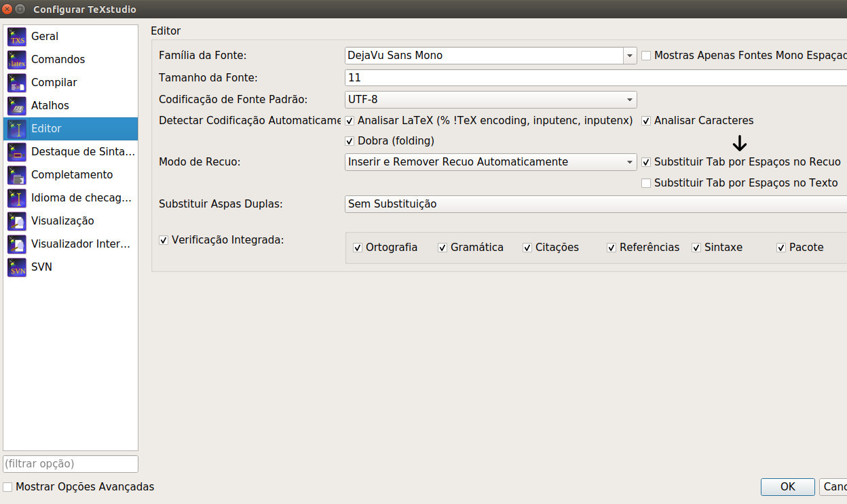Uncheck the Dobra (folding) option
Screen dimensions: 847x504
(350, 141)
